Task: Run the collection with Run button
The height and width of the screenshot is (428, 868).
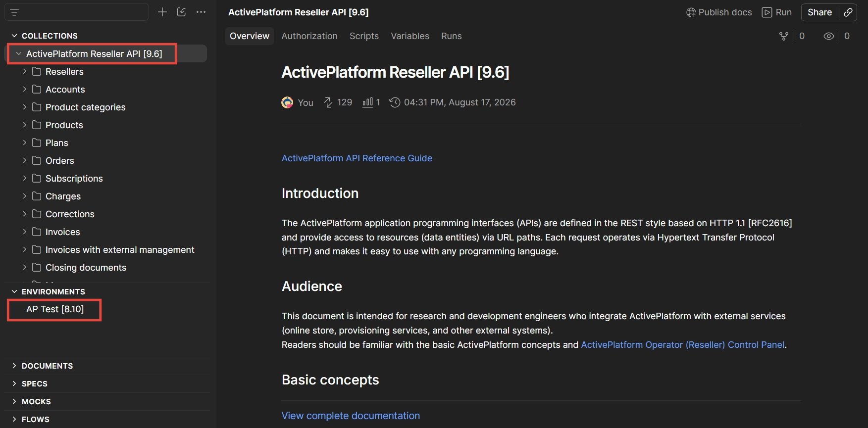Action: [x=777, y=12]
